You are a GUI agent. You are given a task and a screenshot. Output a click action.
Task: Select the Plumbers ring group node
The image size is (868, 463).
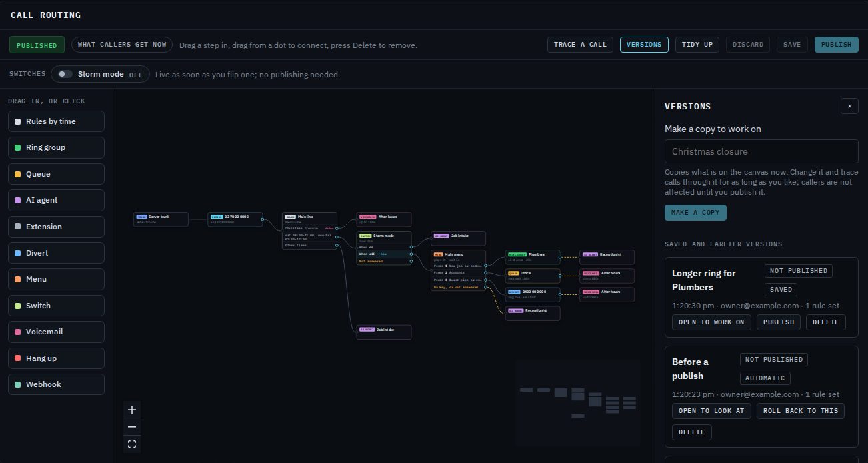[533, 257]
